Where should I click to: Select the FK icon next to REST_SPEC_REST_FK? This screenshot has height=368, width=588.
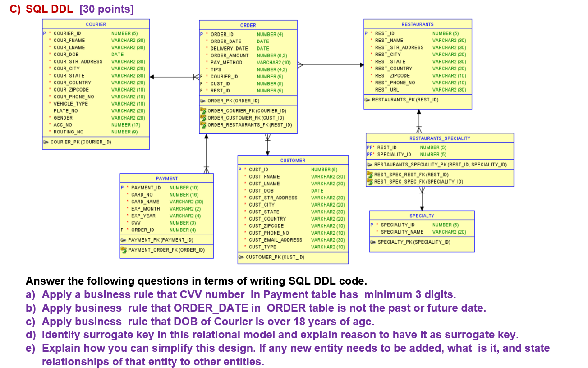pos(370,175)
